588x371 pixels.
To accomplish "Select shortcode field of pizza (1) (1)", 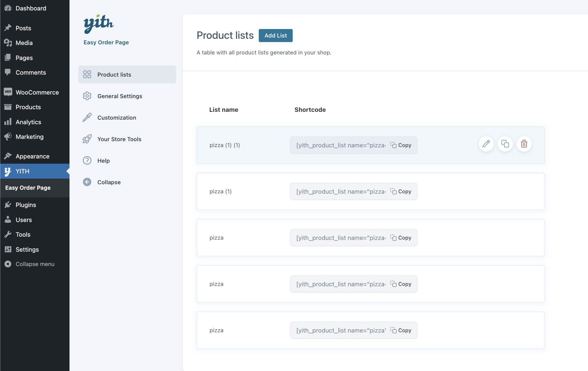I will [x=341, y=145].
